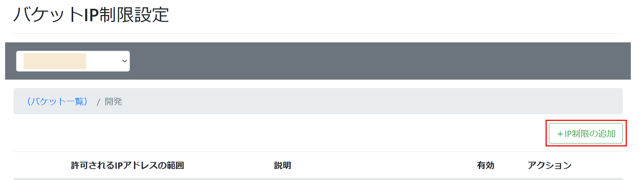
Task: Click the アクション column header
Action: pos(549,165)
